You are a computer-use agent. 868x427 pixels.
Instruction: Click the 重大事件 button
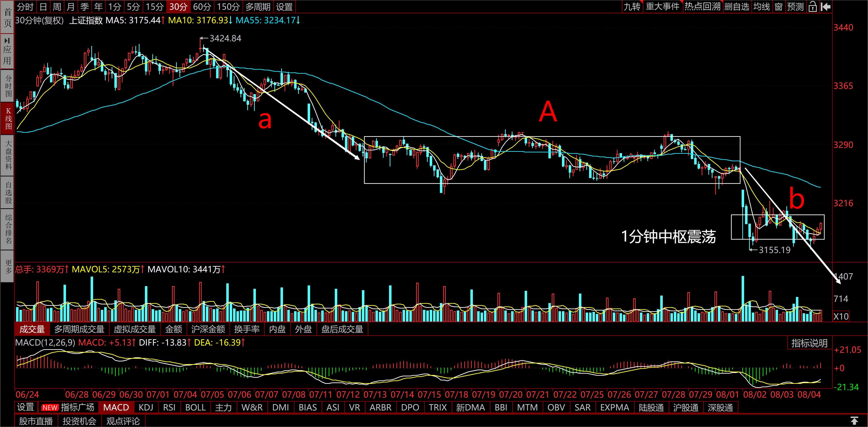point(663,6)
